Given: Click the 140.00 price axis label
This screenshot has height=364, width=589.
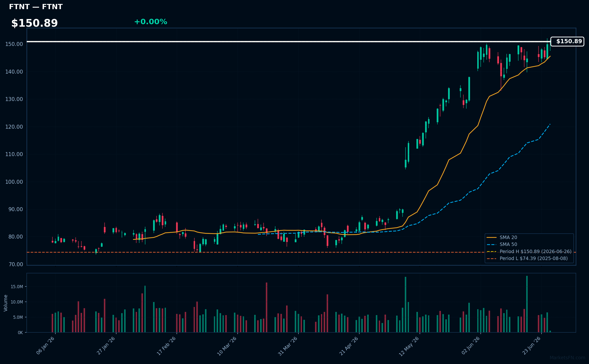Looking at the screenshot, I should click(14, 72).
